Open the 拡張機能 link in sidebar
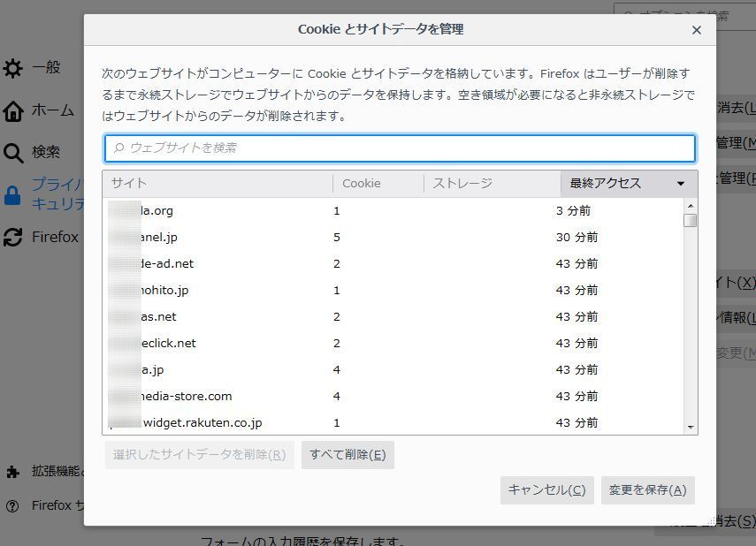Image resolution: width=756 pixels, height=546 pixels. click(x=57, y=471)
